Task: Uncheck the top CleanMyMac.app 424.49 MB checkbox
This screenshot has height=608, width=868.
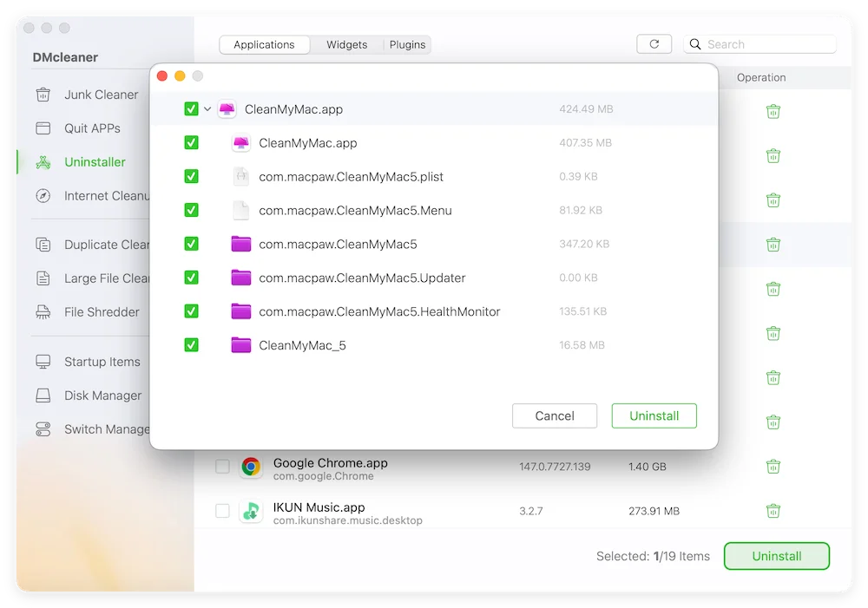Action: click(x=191, y=109)
